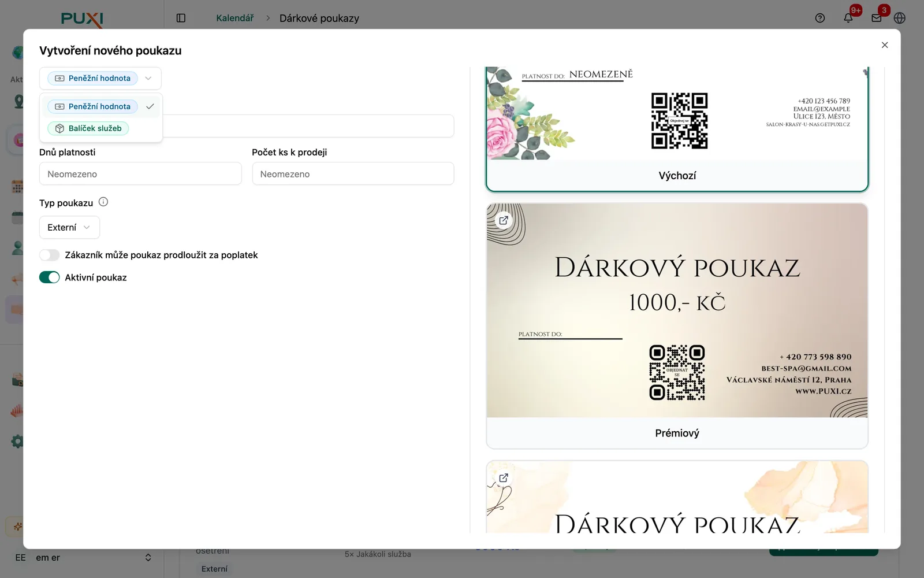Click the EE user avatar

[x=21, y=558]
